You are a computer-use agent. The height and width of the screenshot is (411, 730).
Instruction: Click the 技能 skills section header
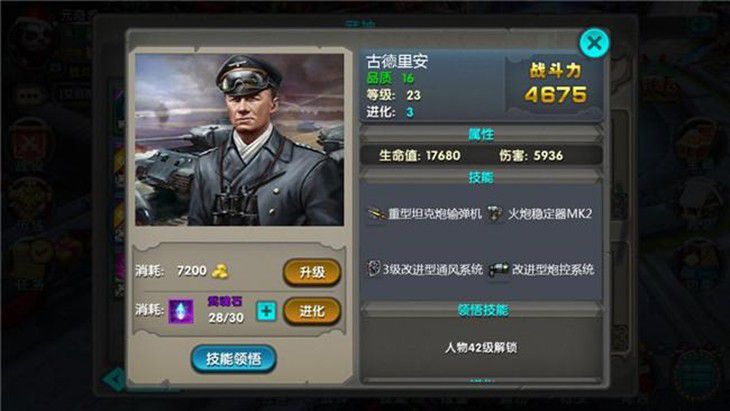pos(481,177)
